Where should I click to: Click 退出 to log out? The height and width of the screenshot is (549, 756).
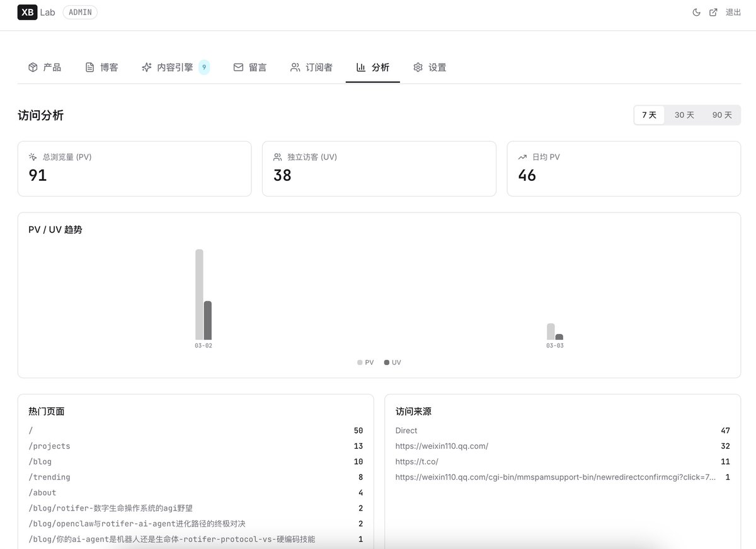733,11
